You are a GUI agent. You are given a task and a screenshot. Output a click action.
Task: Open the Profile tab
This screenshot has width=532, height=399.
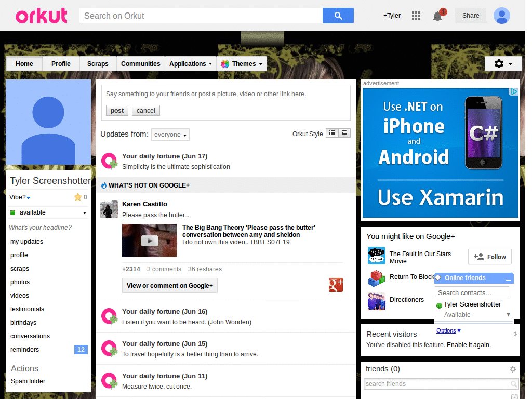(x=61, y=64)
